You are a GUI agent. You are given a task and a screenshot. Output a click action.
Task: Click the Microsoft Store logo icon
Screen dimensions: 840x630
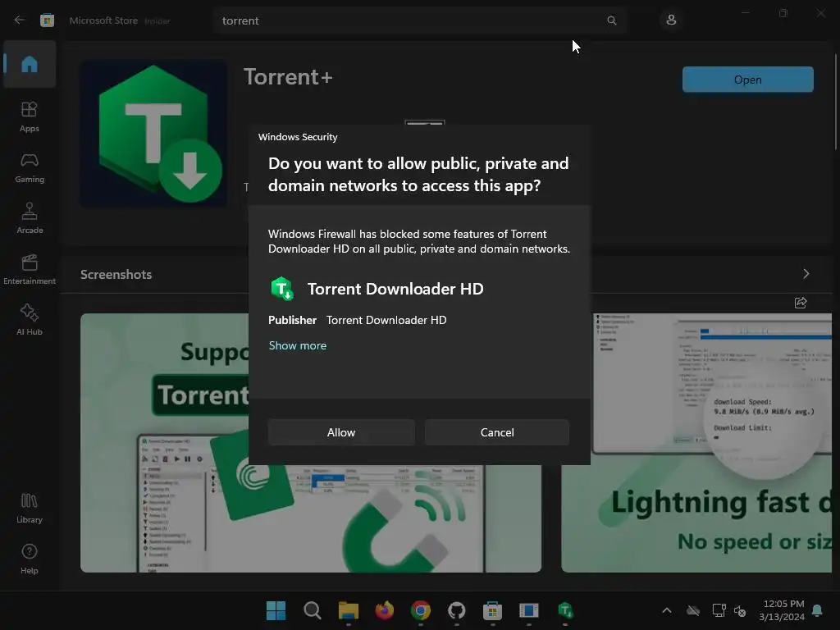tap(47, 21)
